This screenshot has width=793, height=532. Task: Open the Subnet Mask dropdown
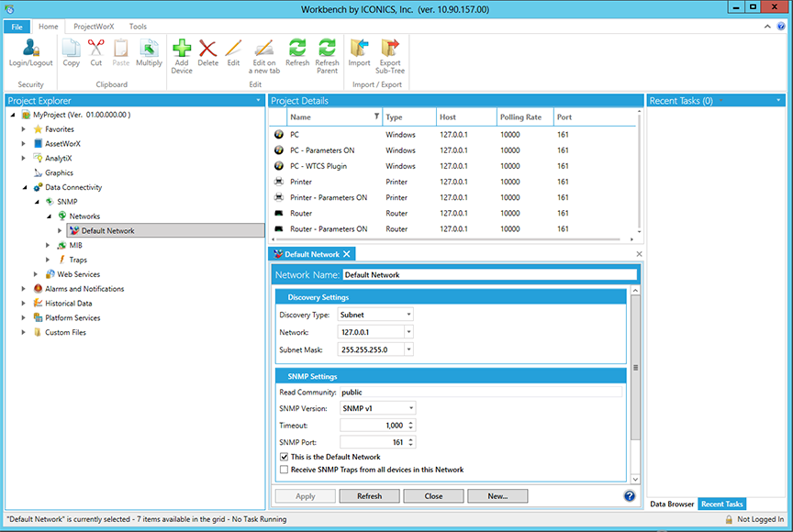click(408, 349)
